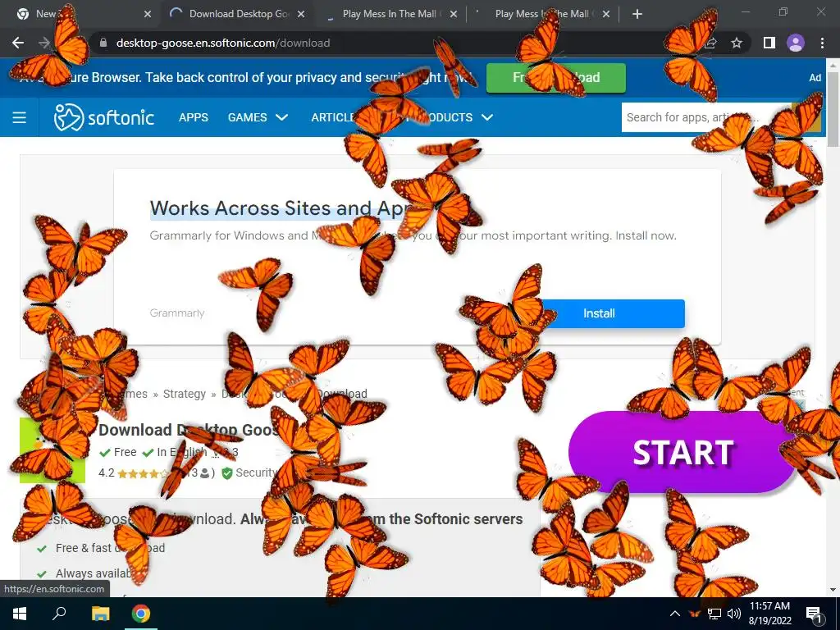Open File Explorer from taskbar
Image resolution: width=840 pixels, height=630 pixels.
100,614
